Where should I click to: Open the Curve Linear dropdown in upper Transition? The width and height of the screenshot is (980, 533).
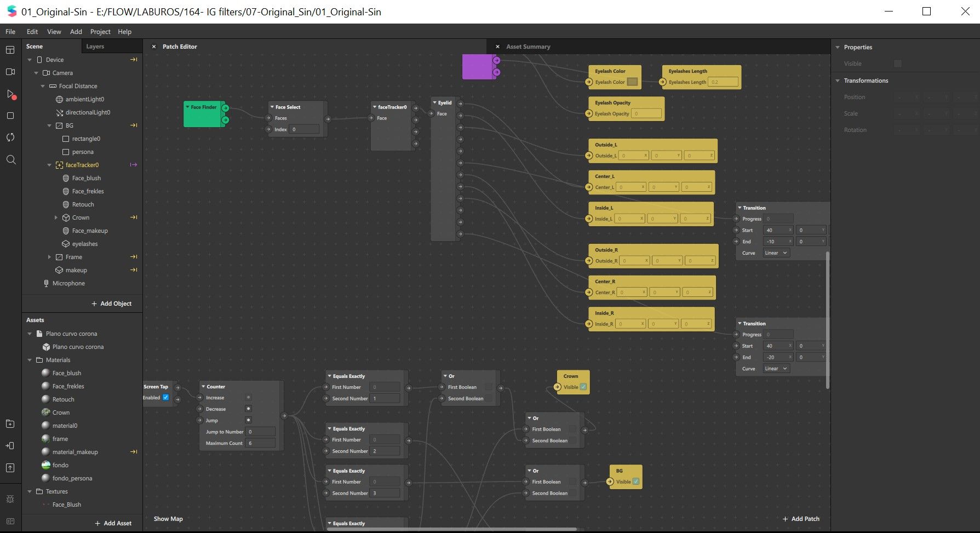click(x=776, y=253)
